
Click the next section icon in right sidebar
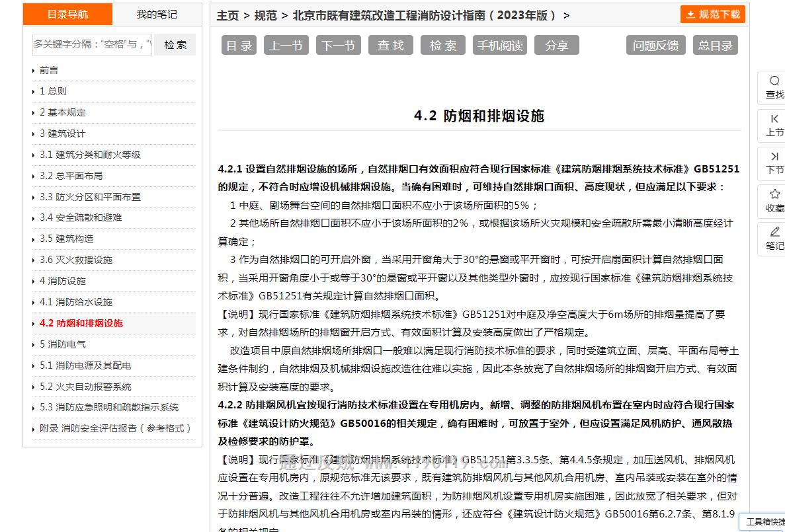click(774, 157)
